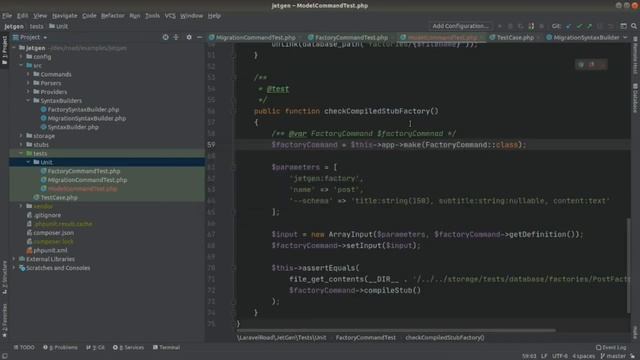This screenshot has width=640, height=360.
Task: Collapse the tests folder
Action: pos(21,153)
